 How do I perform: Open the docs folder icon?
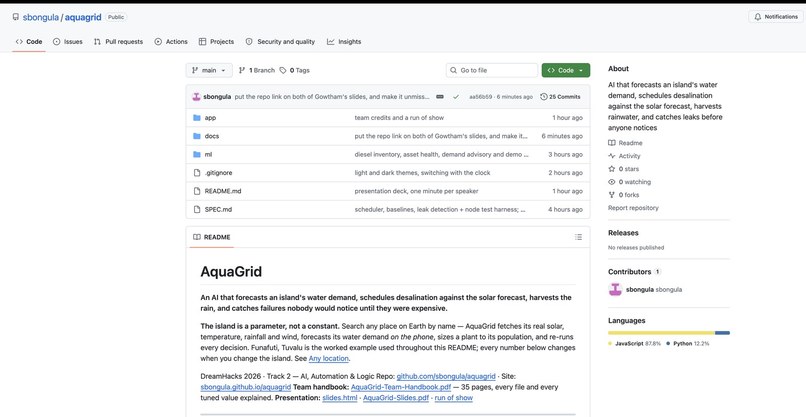point(197,136)
